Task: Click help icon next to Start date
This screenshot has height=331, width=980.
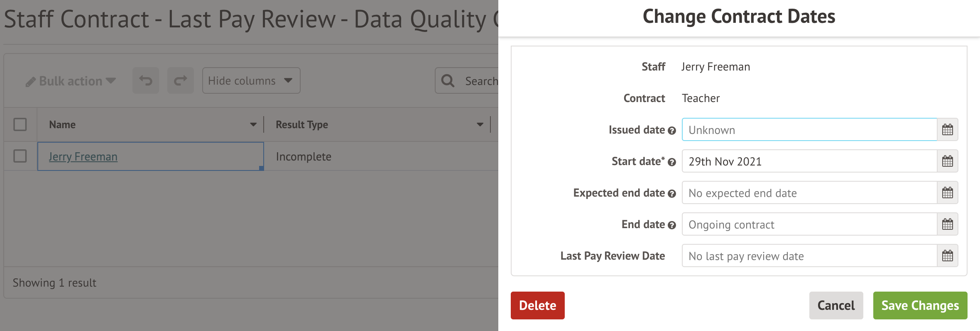Action: [672, 162]
